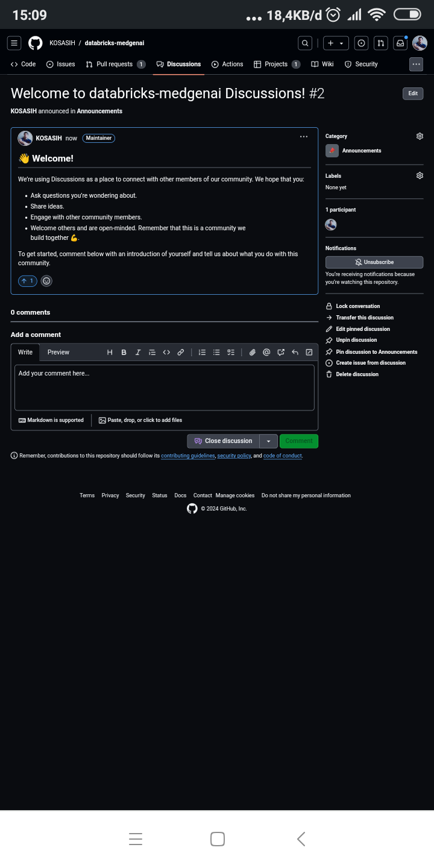Expand the create new plus dropdown
The width and height of the screenshot is (434, 868).
click(336, 43)
